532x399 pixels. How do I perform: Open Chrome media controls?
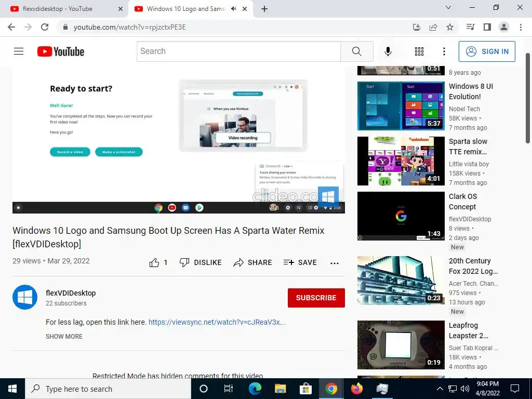coord(470,27)
